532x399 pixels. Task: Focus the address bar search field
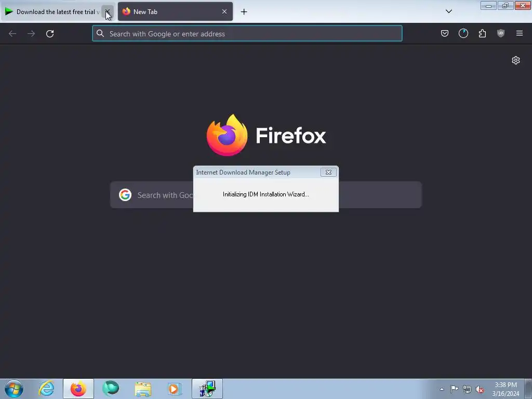[247, 34]
